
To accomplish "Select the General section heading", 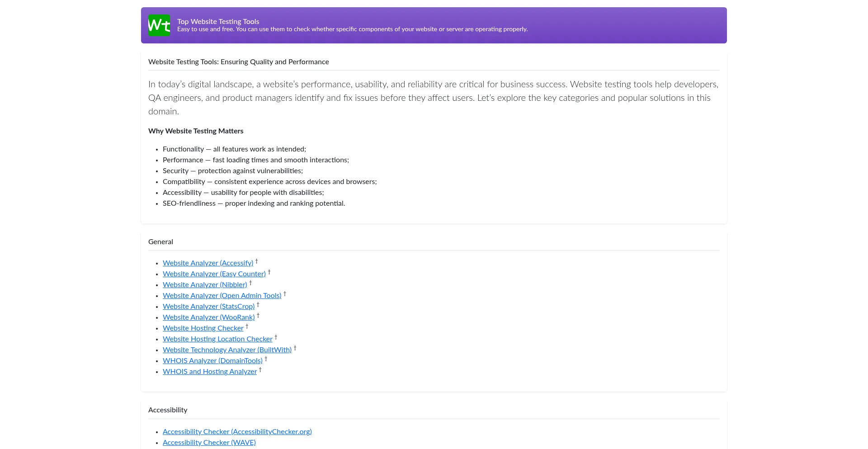I will [x=160, y=242].
